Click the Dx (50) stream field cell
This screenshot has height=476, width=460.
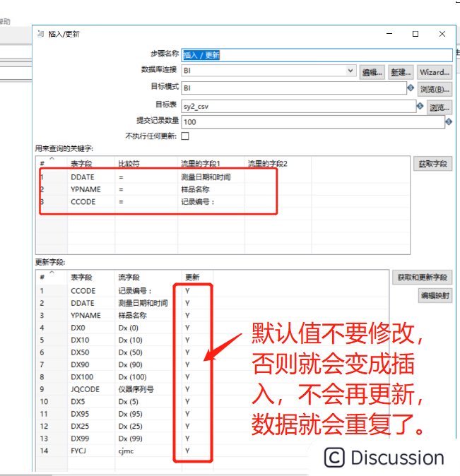(130, 352)
